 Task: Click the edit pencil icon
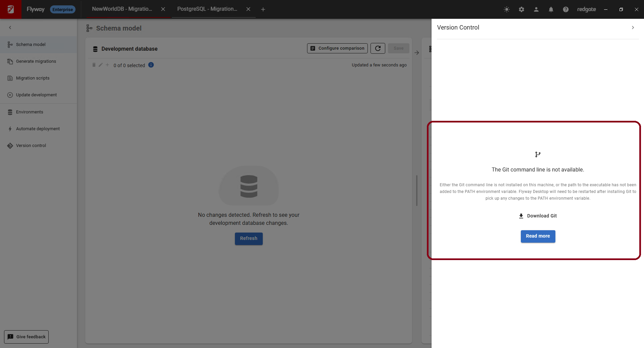[x=101, y=65]
